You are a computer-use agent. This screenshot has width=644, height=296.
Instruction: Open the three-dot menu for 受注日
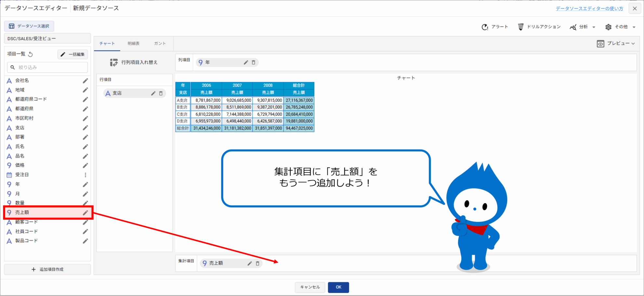click(85, 175)
